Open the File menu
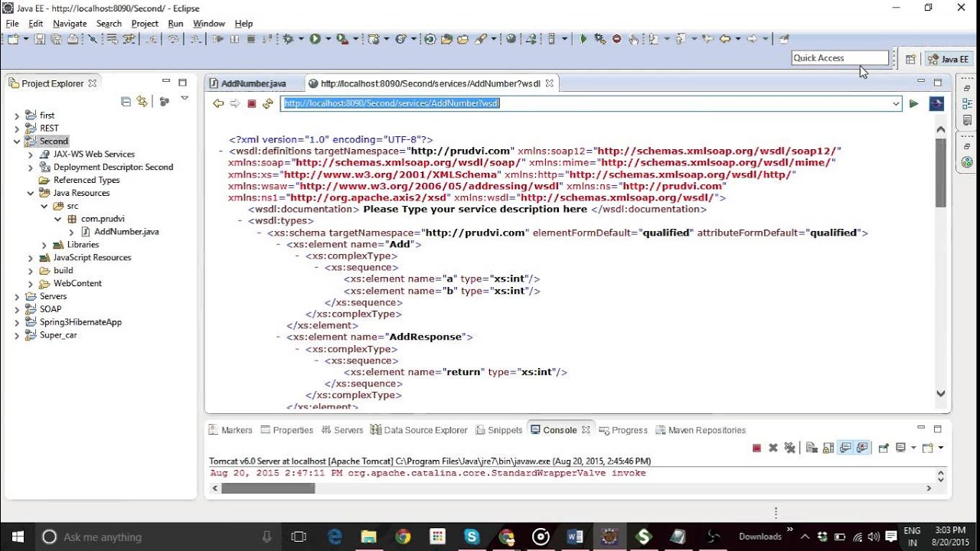This screenshot has width=980, height=551. 12,24
